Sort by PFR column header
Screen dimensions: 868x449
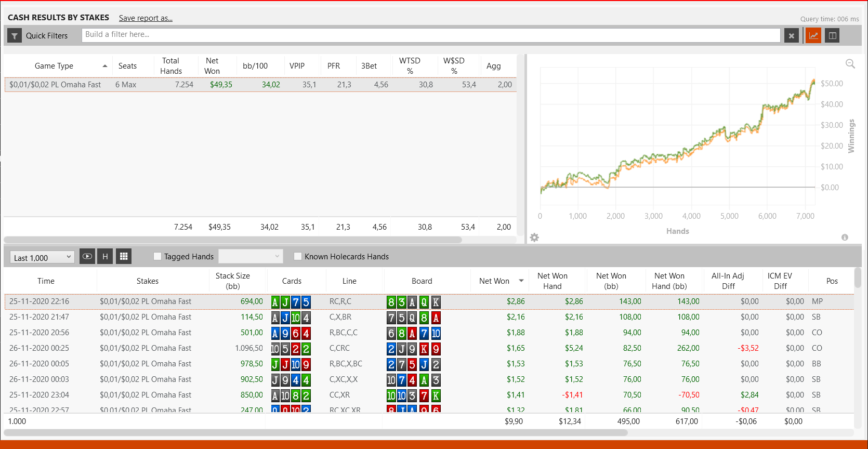pos(334,66)
